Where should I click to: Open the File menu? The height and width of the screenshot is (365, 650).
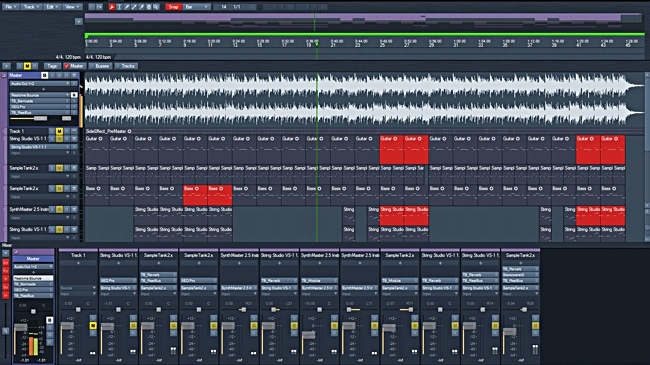pos(10,7)
